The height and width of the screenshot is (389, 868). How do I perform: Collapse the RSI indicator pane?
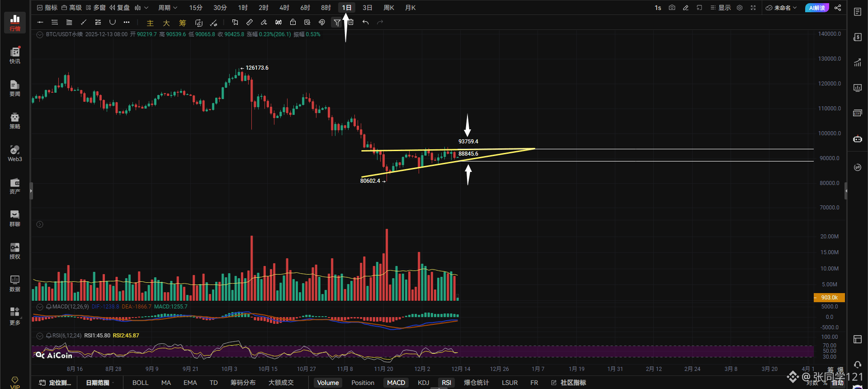(40, 336)
